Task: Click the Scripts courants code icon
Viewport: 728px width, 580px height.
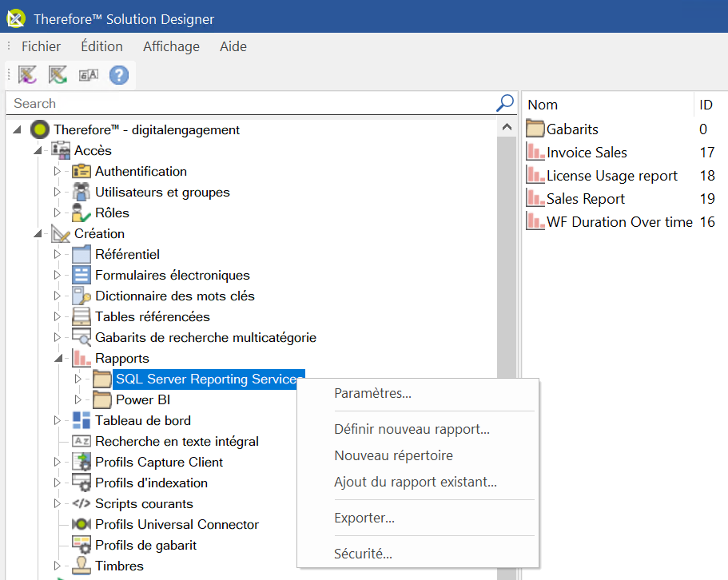Action: (82, 503)
